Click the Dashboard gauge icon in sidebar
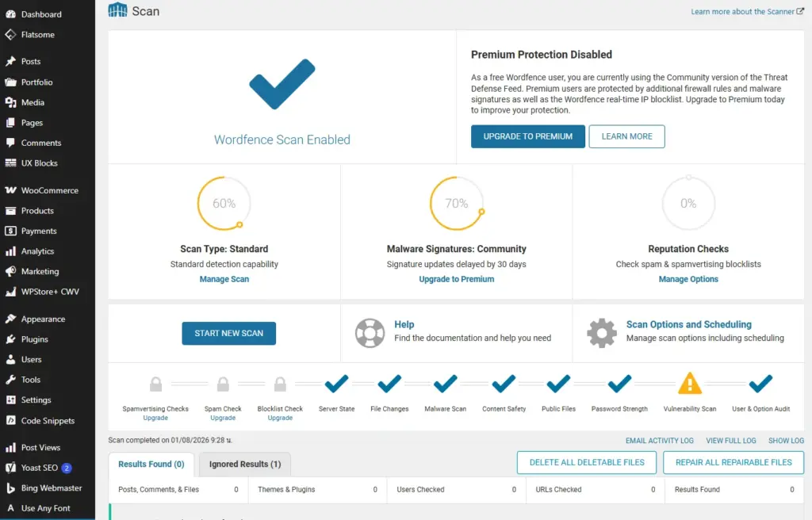Screen dimensions: 812x520 10,14
